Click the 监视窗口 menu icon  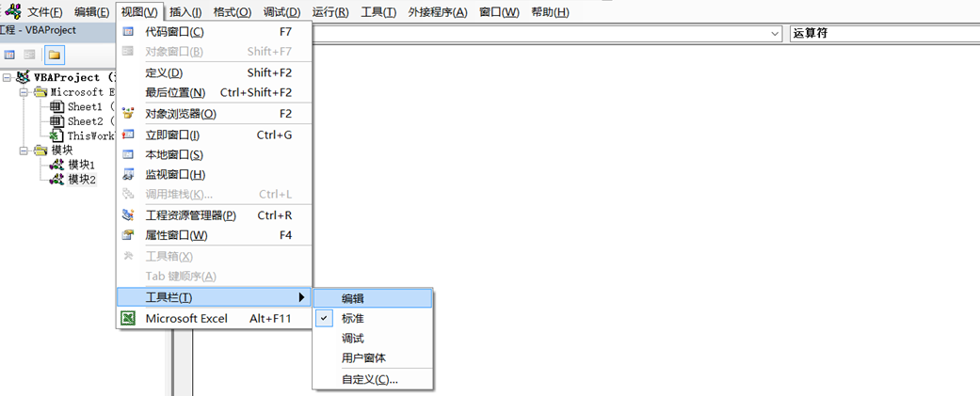tap(128, 174)
